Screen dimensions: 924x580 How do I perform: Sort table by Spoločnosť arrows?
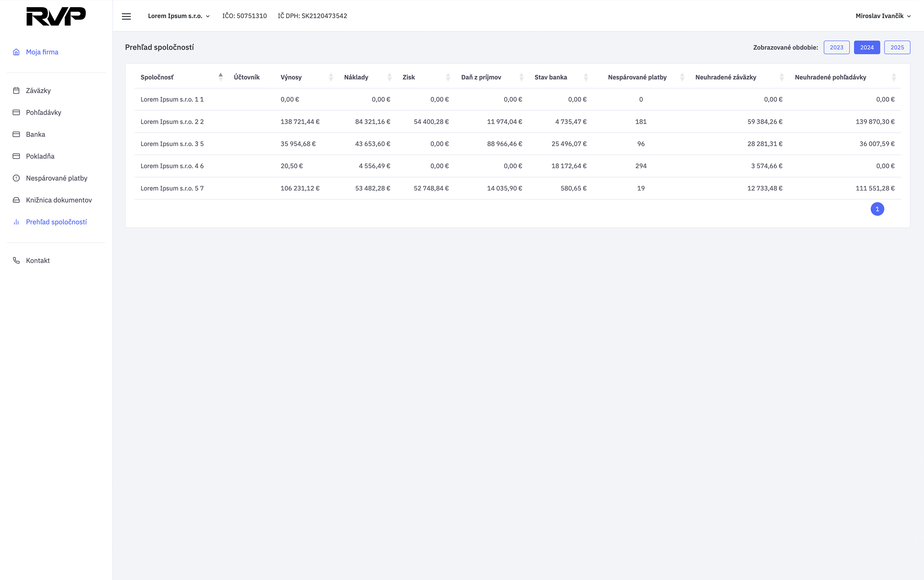click(220, 77)
